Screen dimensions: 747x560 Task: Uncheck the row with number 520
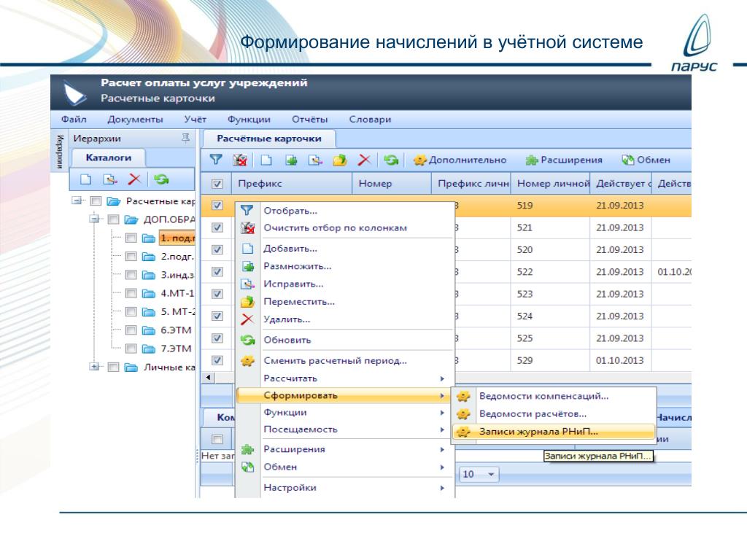[217, 249]
